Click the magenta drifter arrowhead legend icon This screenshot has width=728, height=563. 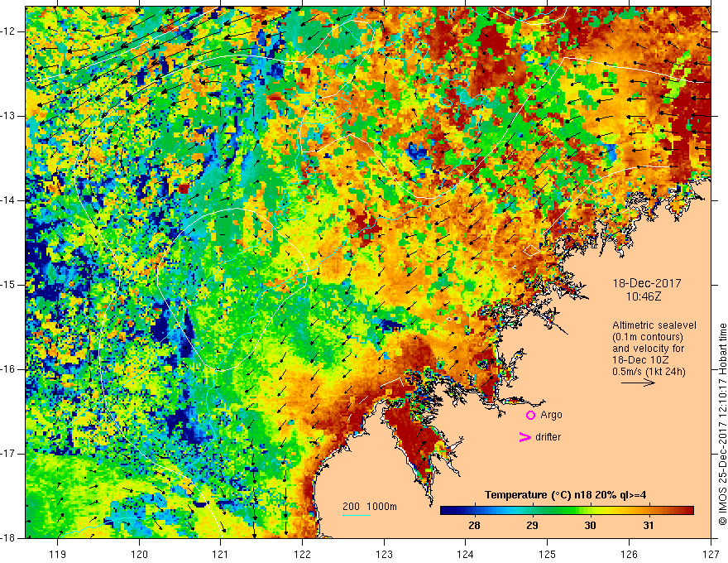coord(524,436)
